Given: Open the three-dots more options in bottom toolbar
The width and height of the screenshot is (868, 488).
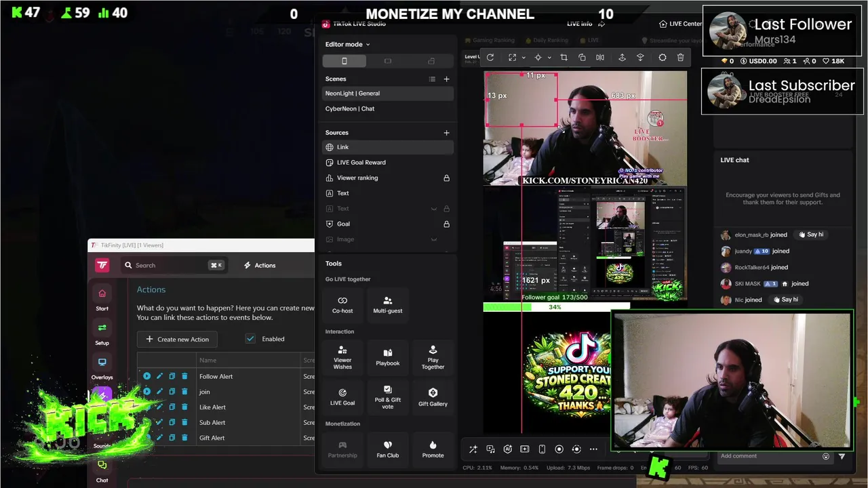Looking at the screenshot, I should [x=593, y=449].
